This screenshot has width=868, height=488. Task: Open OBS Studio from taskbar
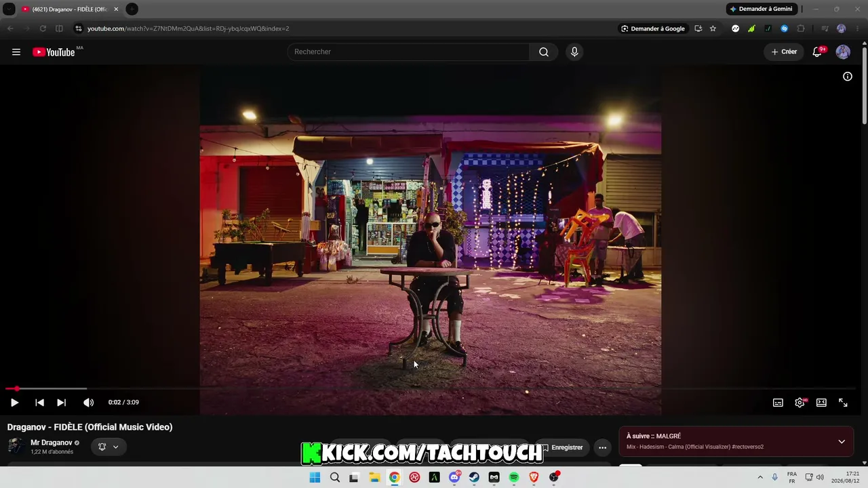(x=554, y=477)
